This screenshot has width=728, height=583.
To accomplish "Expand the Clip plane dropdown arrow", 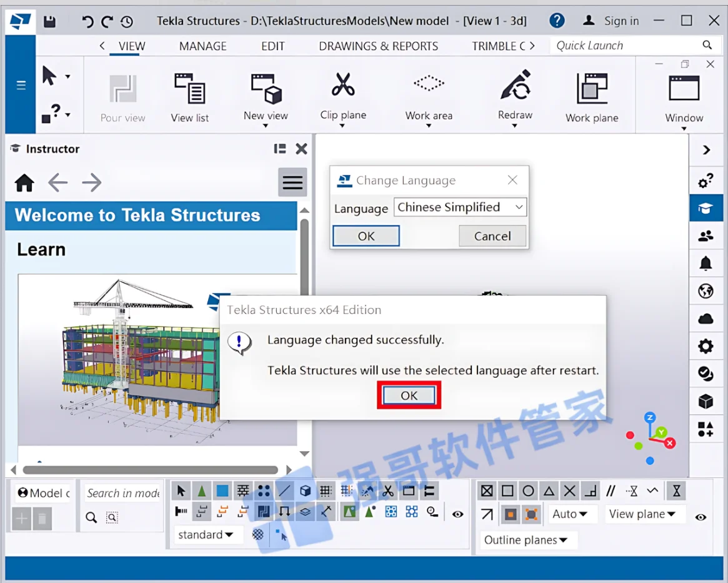I will 342,126.
